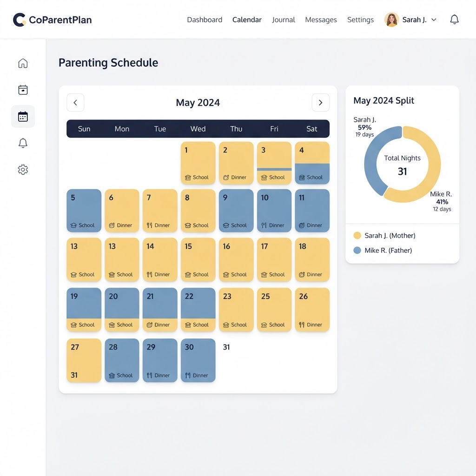Check notifications bell in top header
This screenshot has height=476, width=476.
[454, 20]
